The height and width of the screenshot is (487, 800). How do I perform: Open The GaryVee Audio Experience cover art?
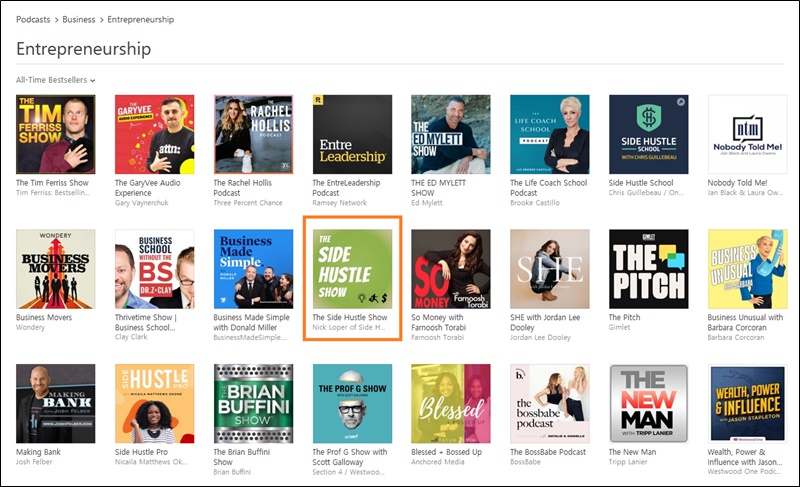click(x=155, y=134)
